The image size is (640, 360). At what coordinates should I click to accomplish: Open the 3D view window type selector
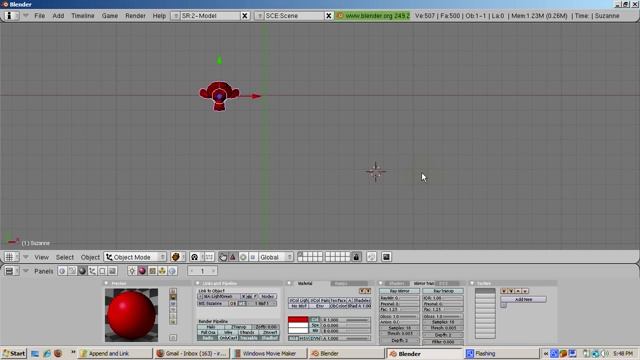tap(11, 257)
